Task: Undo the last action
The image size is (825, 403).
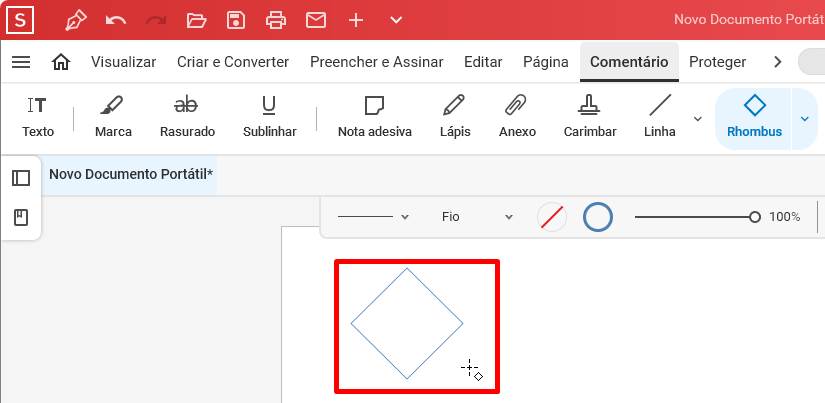Action: tap(116, 21)
